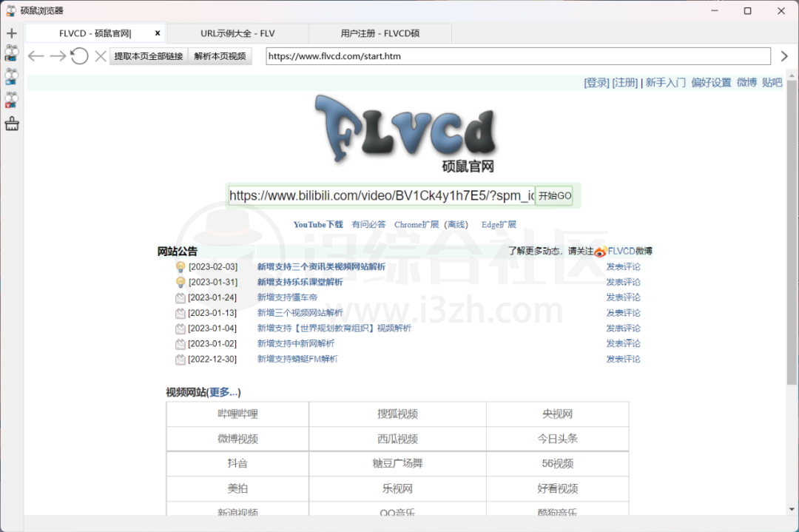Click the scrollbar down arrow
Image resolution: width=799 pixels, height=532 pixels.
(792, 509)
